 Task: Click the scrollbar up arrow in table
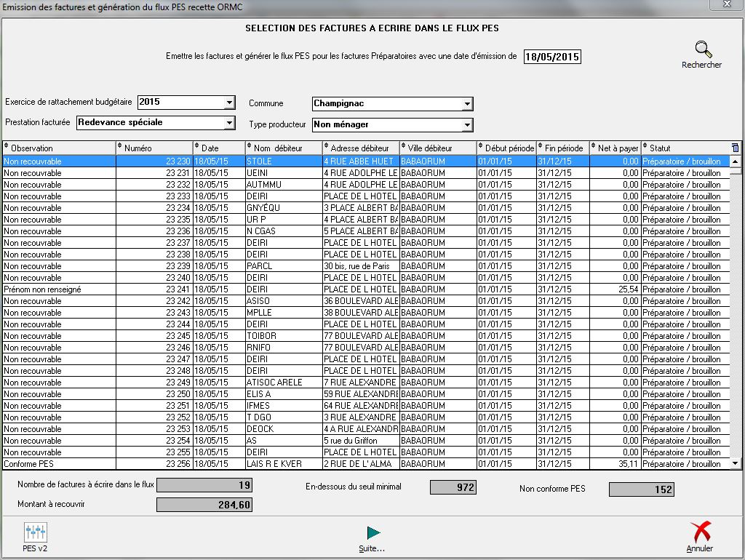point(735,161)
